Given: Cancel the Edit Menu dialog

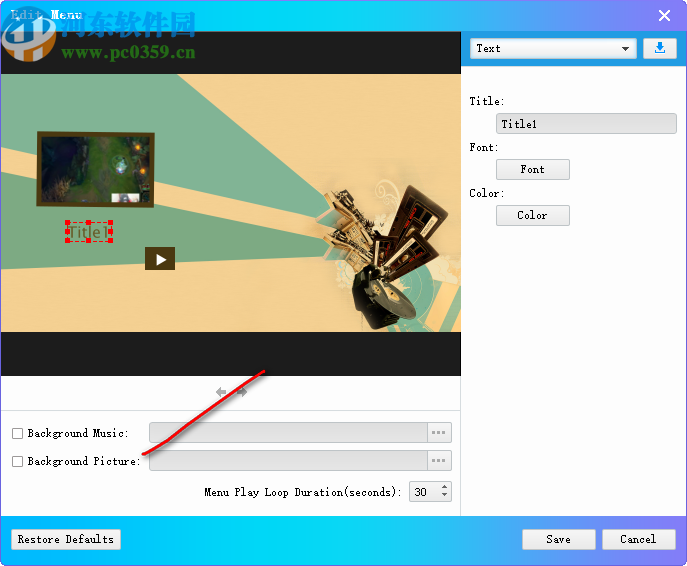Looking at the screenshot, I should coord(638,539).
